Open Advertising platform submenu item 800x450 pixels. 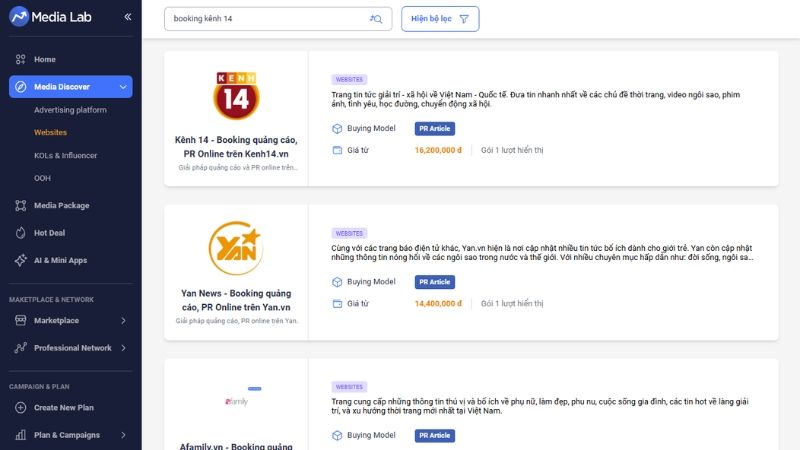pos(70,110)
